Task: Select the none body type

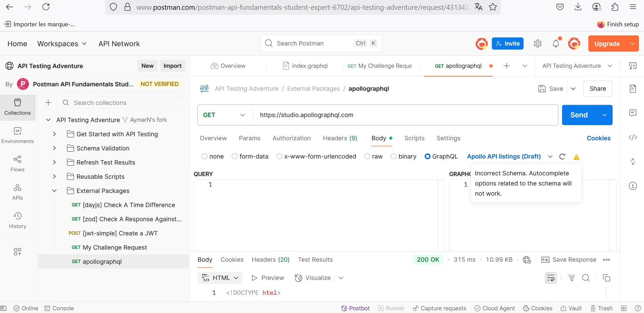Action: (x=204, y=156)
